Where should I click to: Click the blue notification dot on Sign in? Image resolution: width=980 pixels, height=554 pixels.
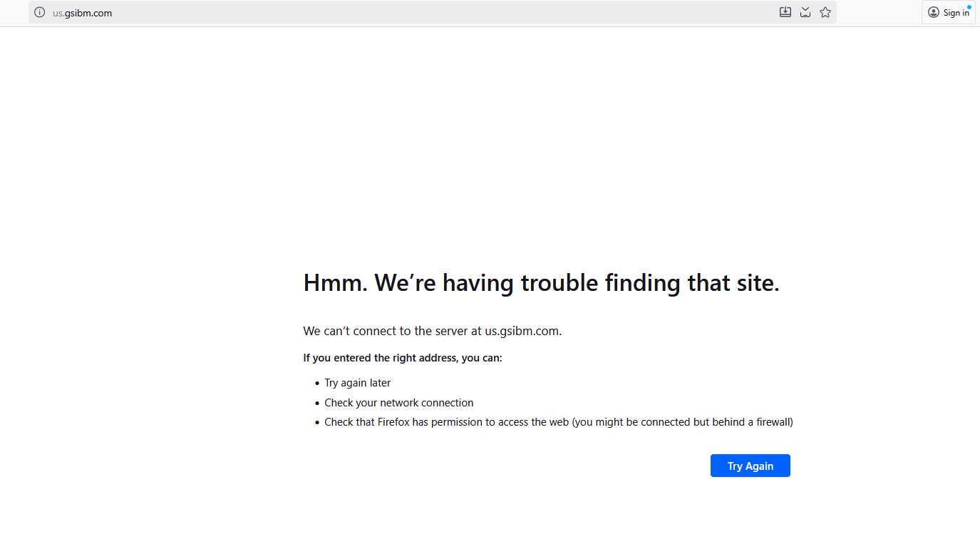[969, 6]
